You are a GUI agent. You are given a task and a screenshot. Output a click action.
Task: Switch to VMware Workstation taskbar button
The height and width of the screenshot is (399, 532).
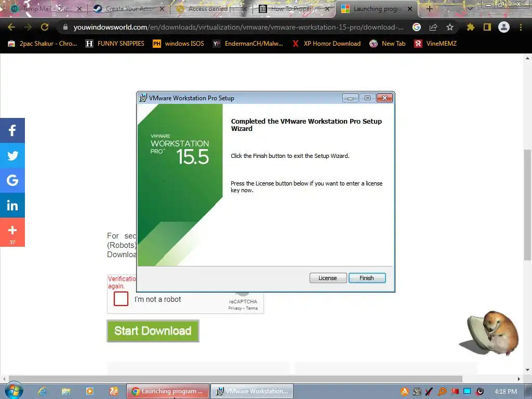(x=252, y=391)
